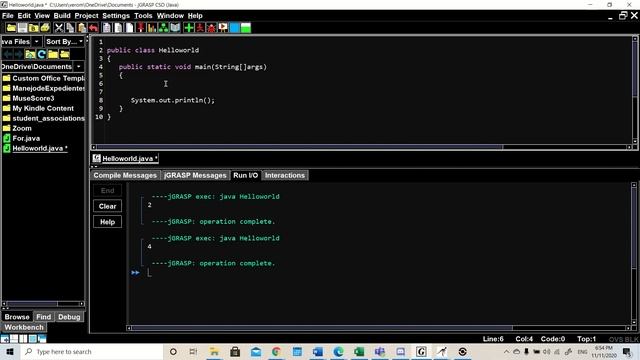The height and width of the screenshot is (360, 640).
Task: Click the Copy toolbar icon
Action: click(70, 28)
